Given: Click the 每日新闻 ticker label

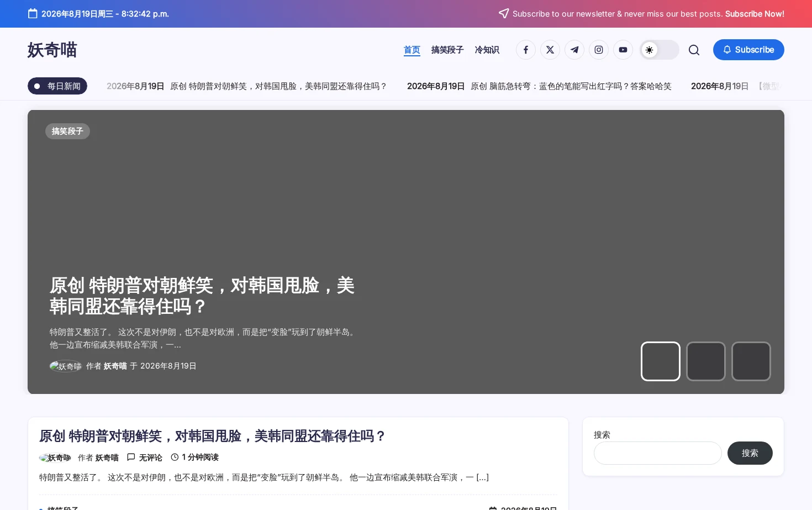Looking at the screenshot, I should [57, 86].
